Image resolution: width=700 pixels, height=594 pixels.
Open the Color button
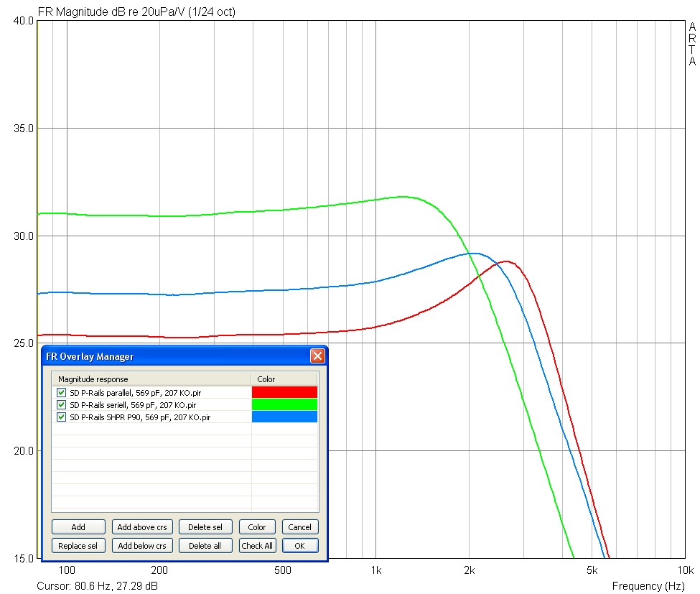tap(257, 527)
